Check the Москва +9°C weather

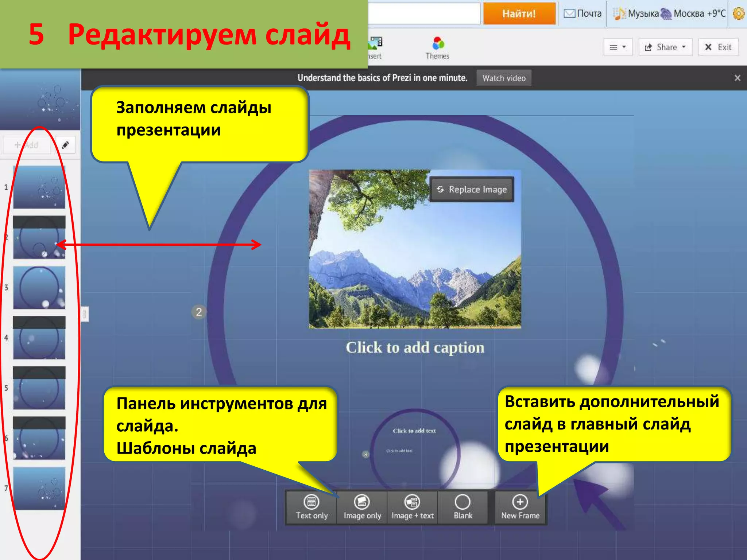click(694, 13)
